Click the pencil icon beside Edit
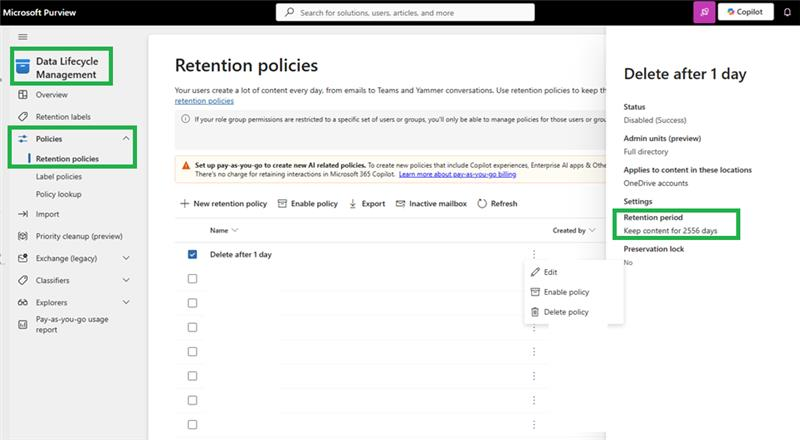The image size is (800, 440). (535, 272)
